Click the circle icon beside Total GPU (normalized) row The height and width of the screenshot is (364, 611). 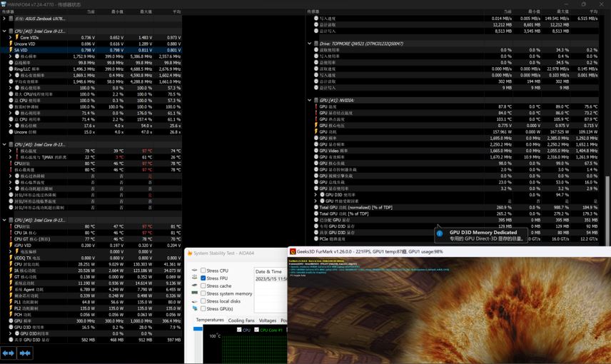[316, 207]
